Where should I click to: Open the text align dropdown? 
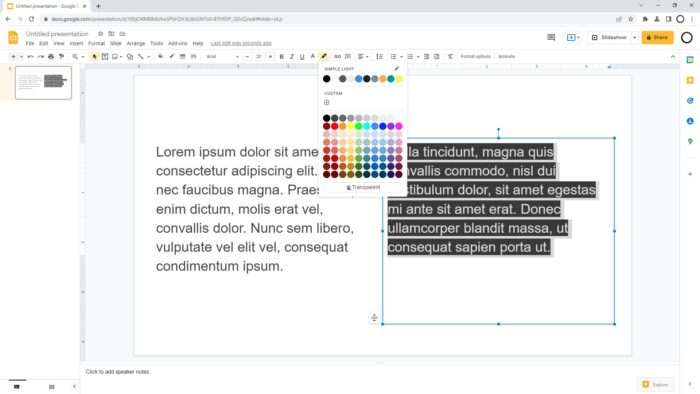[363, 57]
